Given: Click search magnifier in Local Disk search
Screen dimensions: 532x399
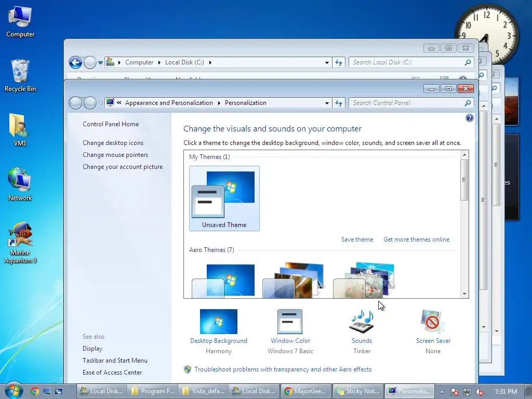Looking at the screenshot, I should [468, 62].
